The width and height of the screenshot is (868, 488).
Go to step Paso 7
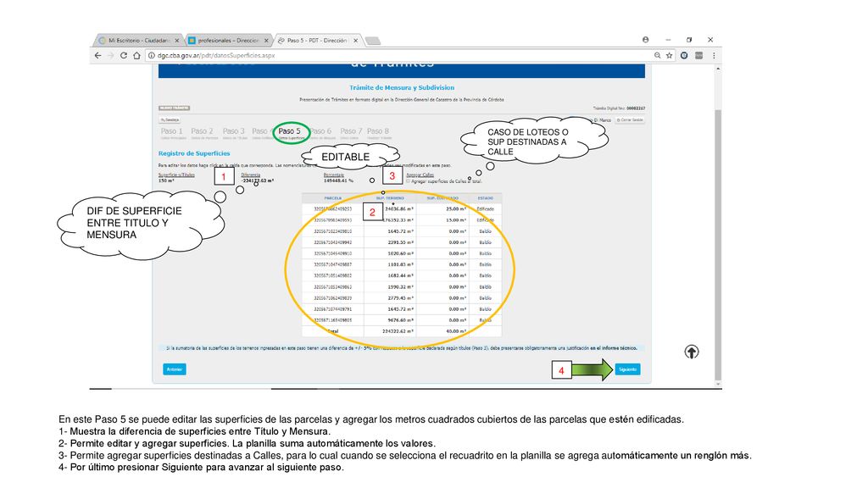[x=351, y=132]
